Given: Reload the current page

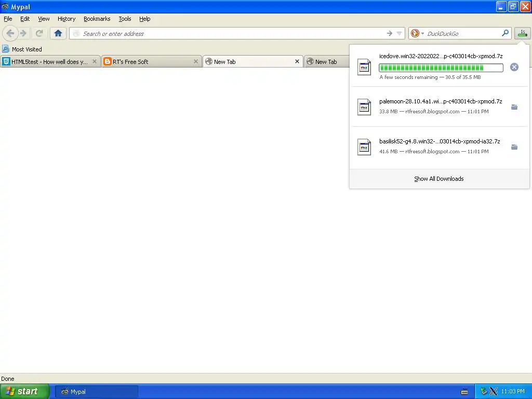Looking at the screenshot, I should tap(39, 33).
